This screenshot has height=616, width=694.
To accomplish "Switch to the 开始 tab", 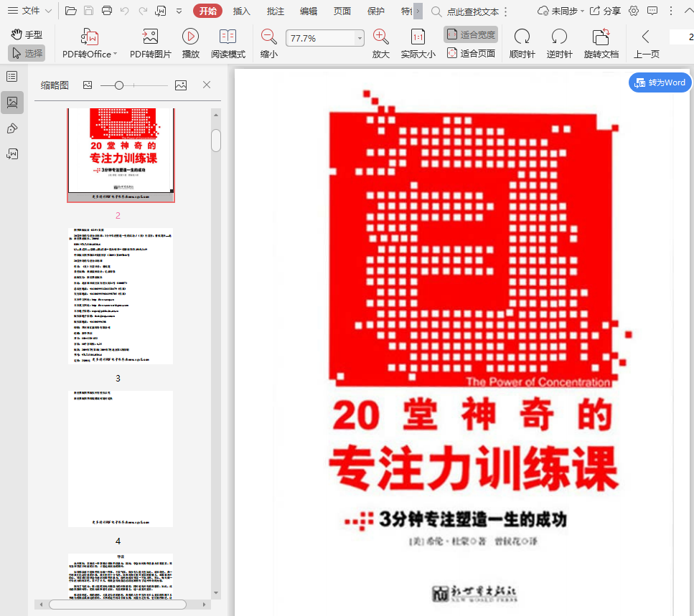I will (207, 11).
